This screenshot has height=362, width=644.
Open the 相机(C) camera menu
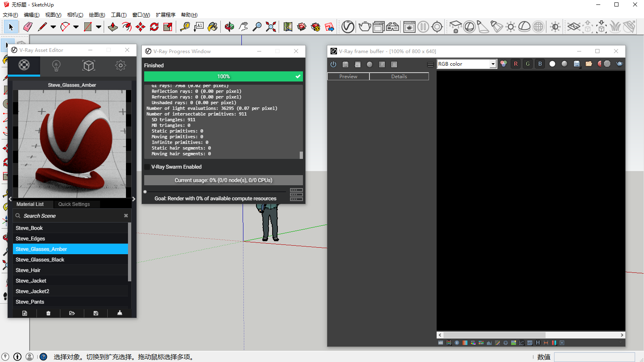point(75,15)
